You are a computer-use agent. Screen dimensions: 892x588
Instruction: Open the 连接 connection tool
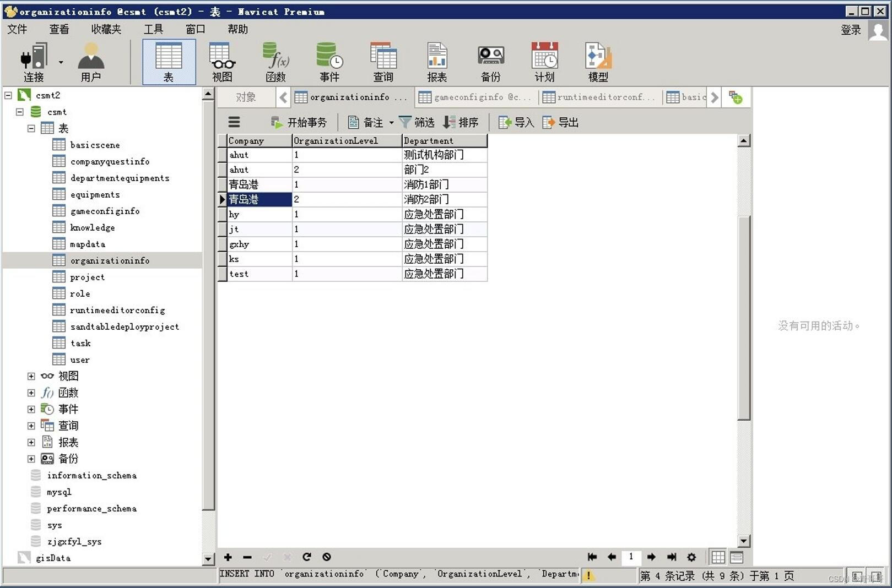point(33,62)
